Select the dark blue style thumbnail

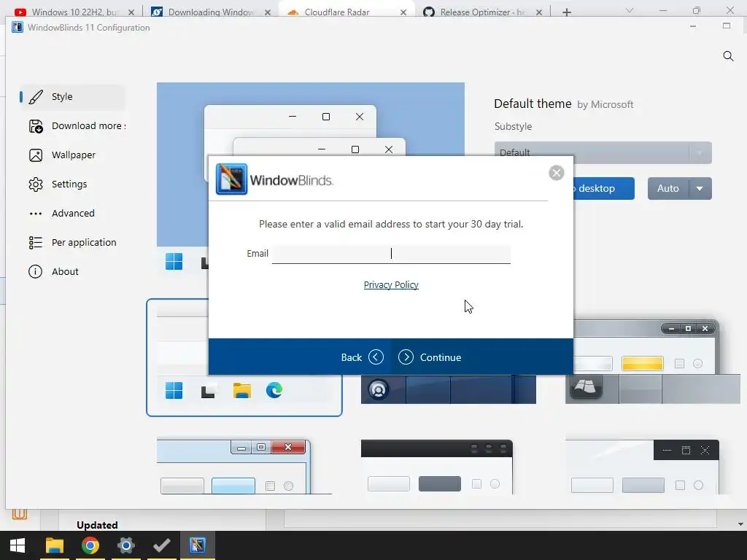click(x=449, y=389)
